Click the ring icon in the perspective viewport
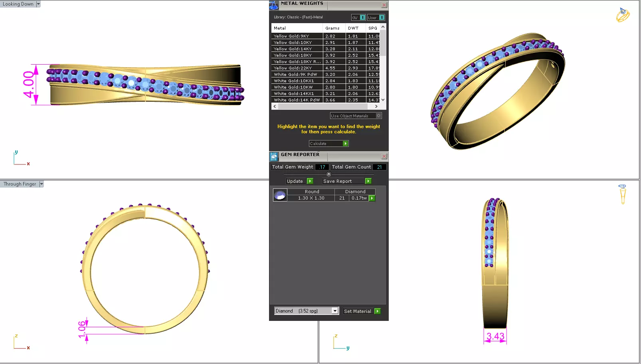The height and width of the screenshot is (364, 641). pos(623,15)
